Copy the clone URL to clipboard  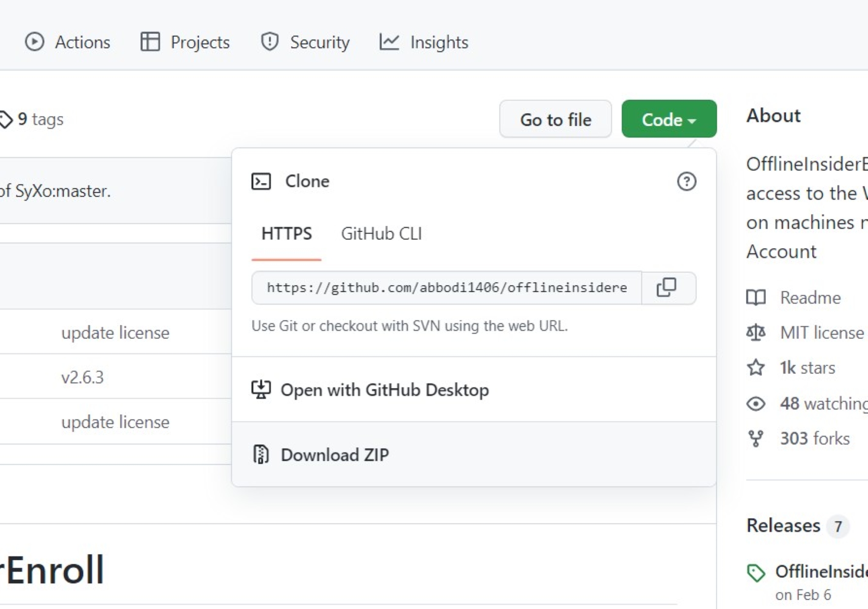[669, 288]
